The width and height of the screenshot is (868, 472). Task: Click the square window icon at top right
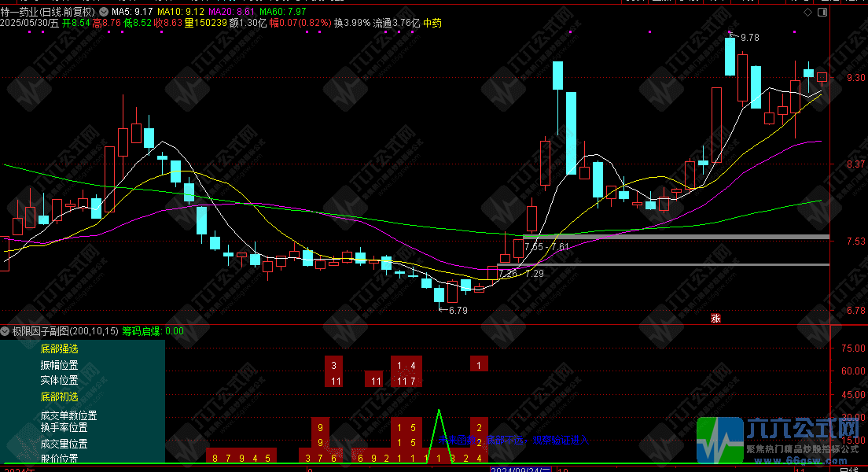click(x=823, y=13)
